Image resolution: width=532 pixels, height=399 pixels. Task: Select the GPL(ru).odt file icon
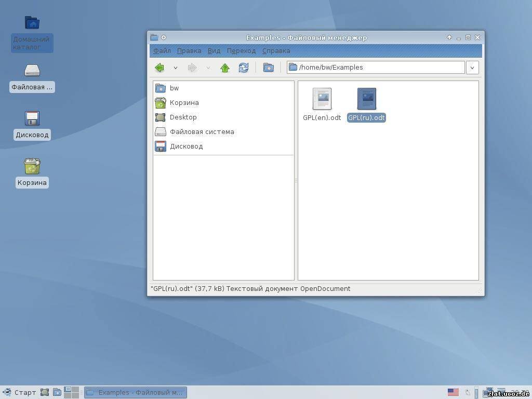click(x=367, y=99)
